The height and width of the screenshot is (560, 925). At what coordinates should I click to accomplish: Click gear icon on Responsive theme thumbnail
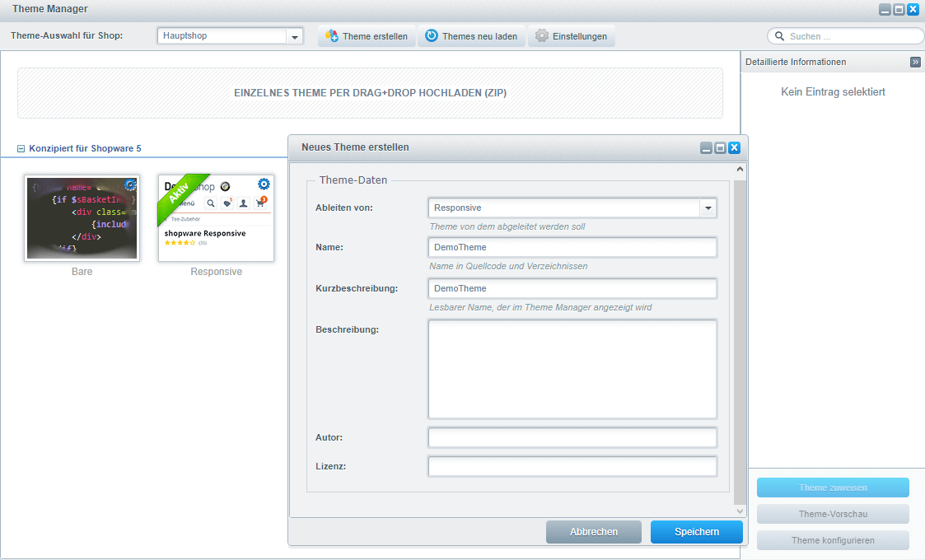[264, 184]
